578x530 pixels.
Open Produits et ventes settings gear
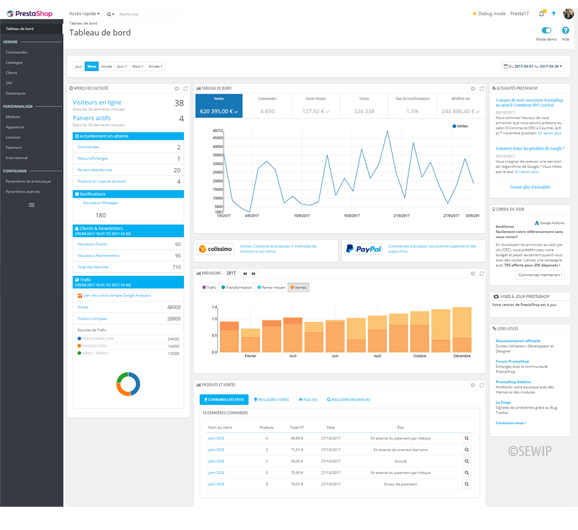click(473, 385)
